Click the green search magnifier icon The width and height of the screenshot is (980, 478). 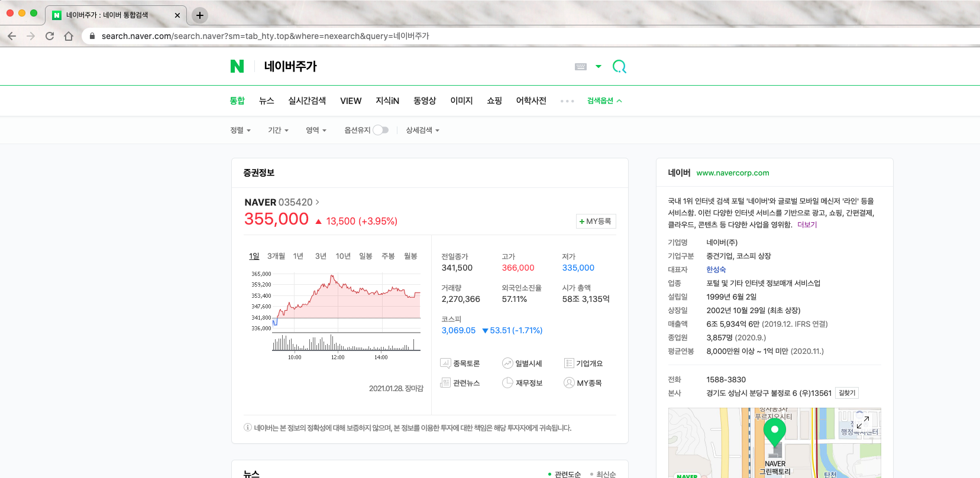(619, 67)
